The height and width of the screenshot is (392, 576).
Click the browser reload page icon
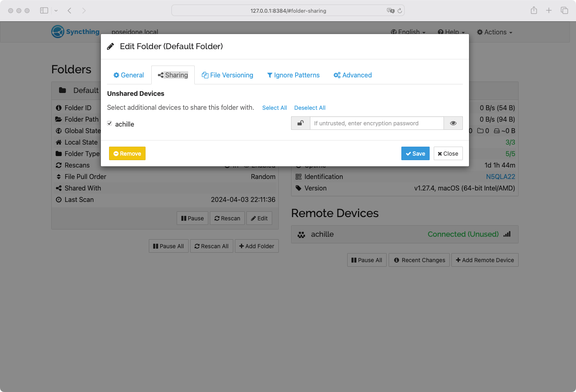[400, 11]
